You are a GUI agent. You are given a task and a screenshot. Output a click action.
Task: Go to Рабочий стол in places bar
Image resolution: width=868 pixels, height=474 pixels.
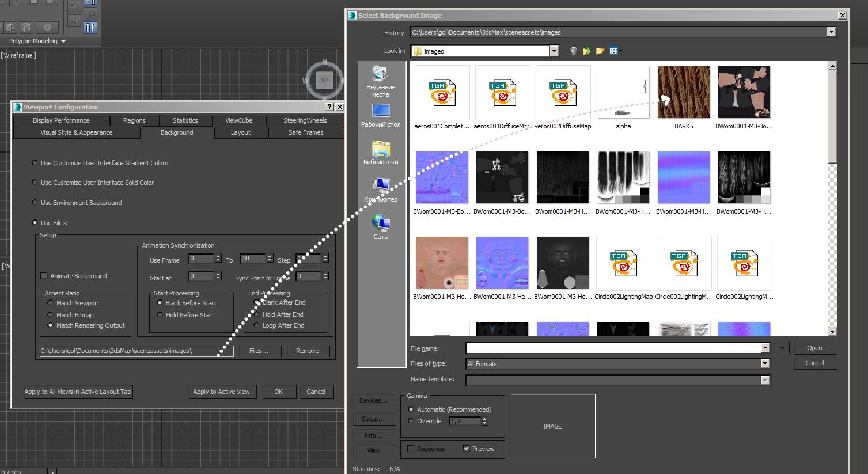[380, 115]
